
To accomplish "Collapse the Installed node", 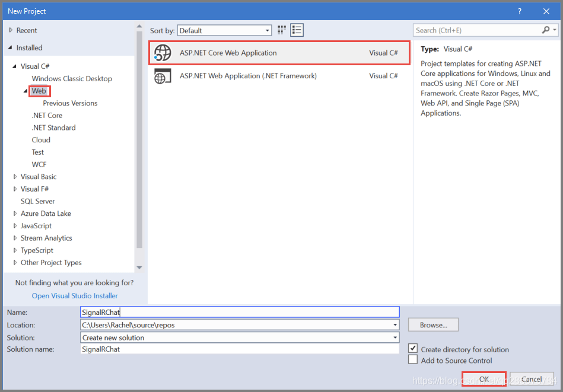I will [11, 47].
